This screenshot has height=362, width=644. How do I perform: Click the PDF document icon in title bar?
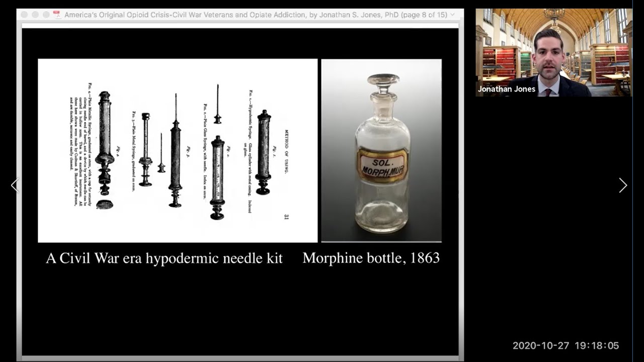56,15
